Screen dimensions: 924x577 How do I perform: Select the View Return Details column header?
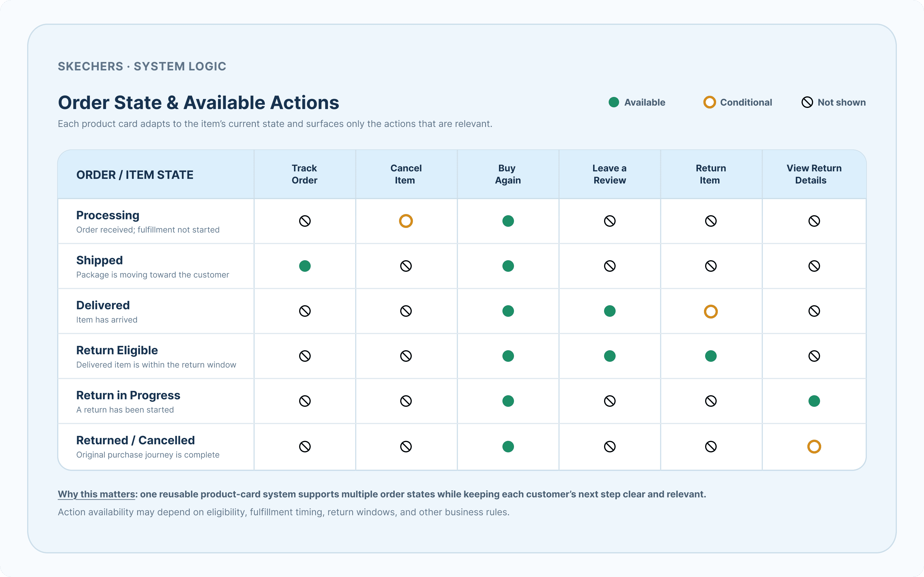click(814, 174)
